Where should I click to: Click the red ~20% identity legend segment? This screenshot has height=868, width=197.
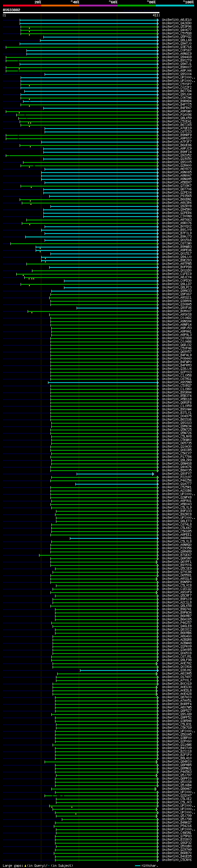(22, 6)
